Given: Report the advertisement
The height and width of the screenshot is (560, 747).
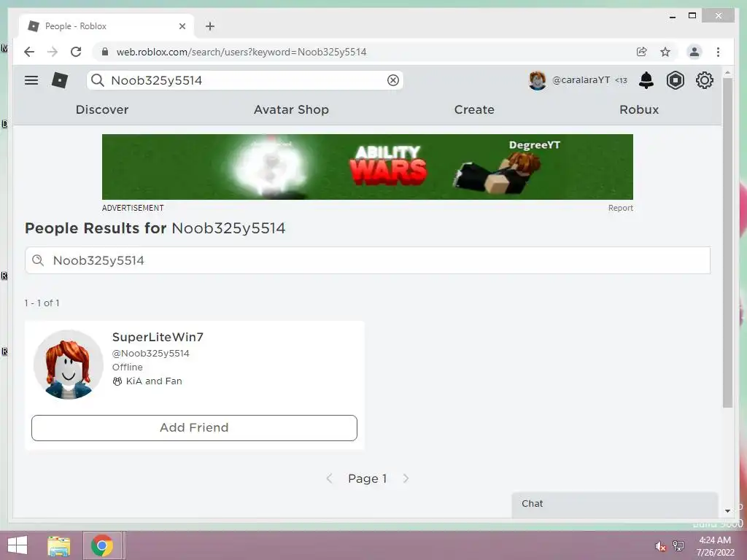Looking at the screenshot, I should 620,208.
